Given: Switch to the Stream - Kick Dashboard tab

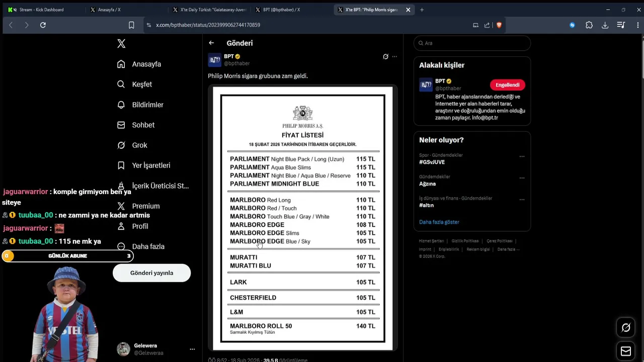Looking at the screenshot, I should coord(41,10).
